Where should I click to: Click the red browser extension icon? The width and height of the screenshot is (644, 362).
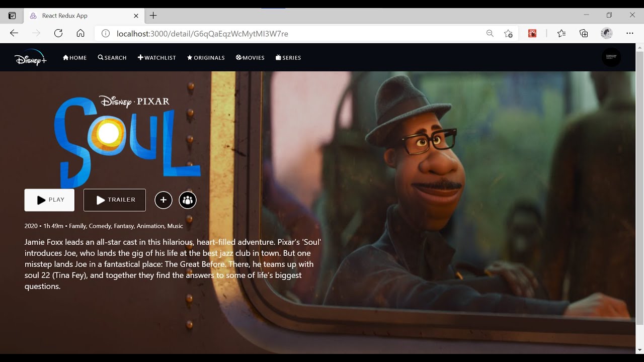point(532,34)
